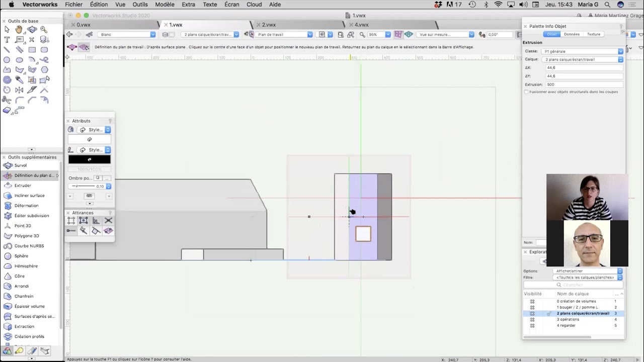
Task: Click the black line color swatch in Attributs
Action: coord(90,159)
